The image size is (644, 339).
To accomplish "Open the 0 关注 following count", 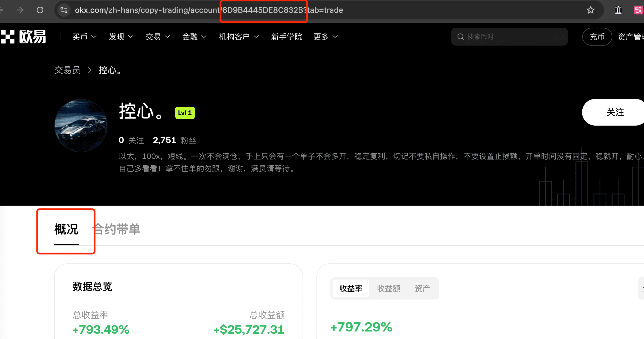I will click(131, 140).
